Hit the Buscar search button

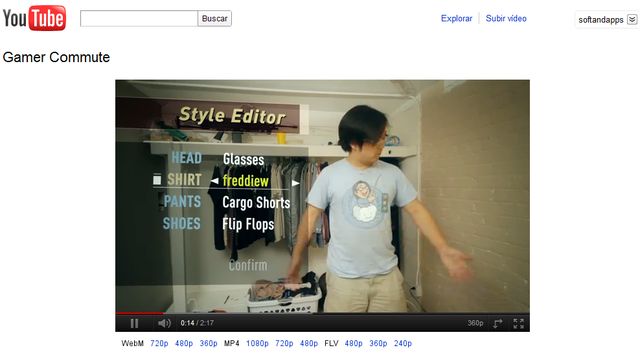coord(215,18)
